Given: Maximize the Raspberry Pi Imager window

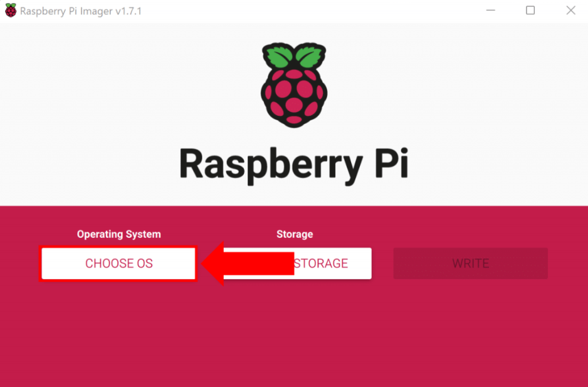Looking at the screenshot, I should (x=530, y=11).
